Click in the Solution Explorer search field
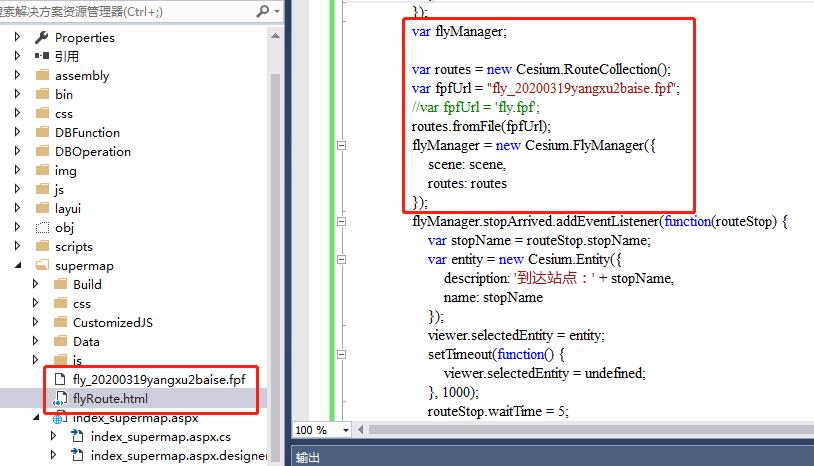Screen dimensions: 814x466 point(120,11)
